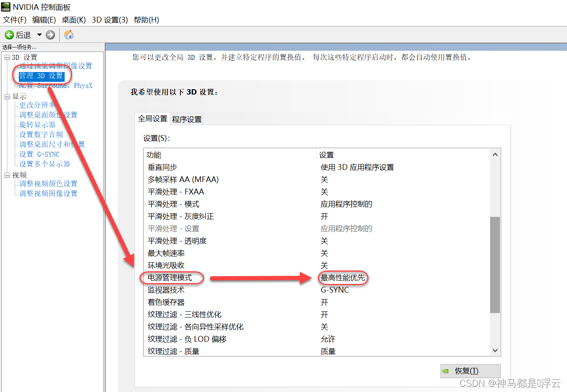This screenshot has width=567, height=392.
Task: Select the 电源管理模式 row
Action: tap(317, 278)
